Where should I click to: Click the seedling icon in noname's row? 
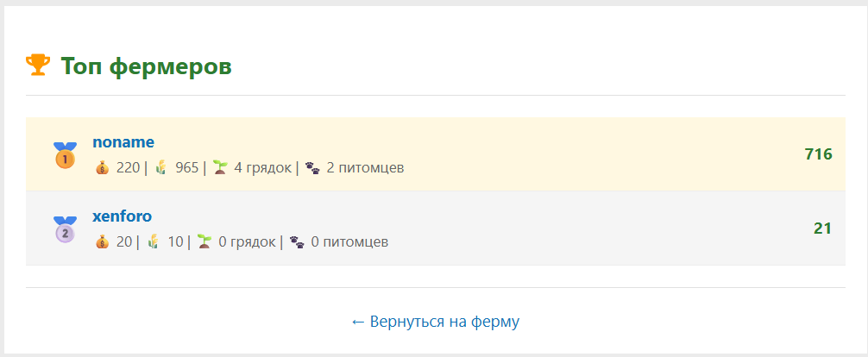(220, 167)
